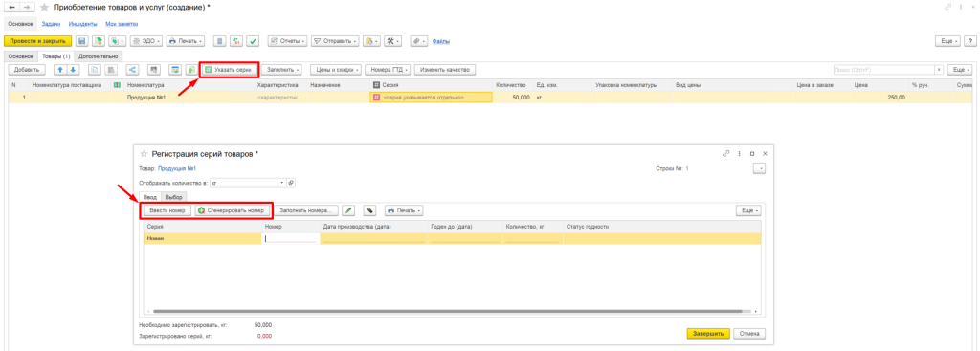Click the Номер input cell of the new series
The image size is (980, 351).
point(291,238)
